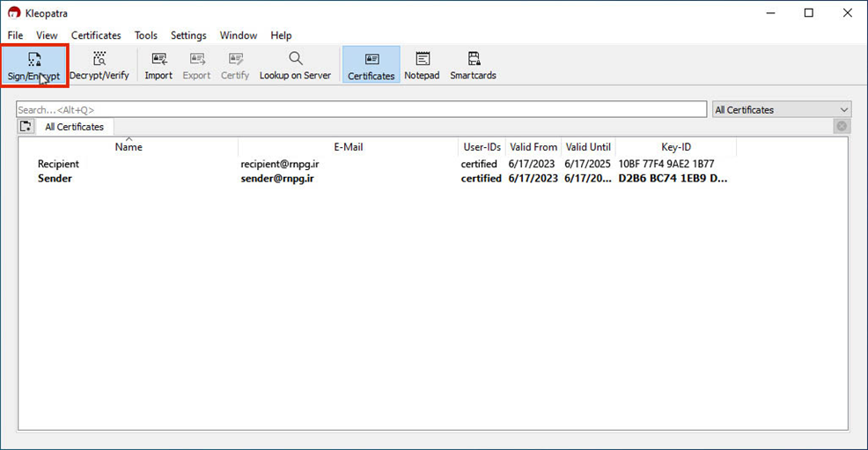Open the Tools menu
Image resolution: width=868 pixels, height=450 pixels.
point(145,35)
